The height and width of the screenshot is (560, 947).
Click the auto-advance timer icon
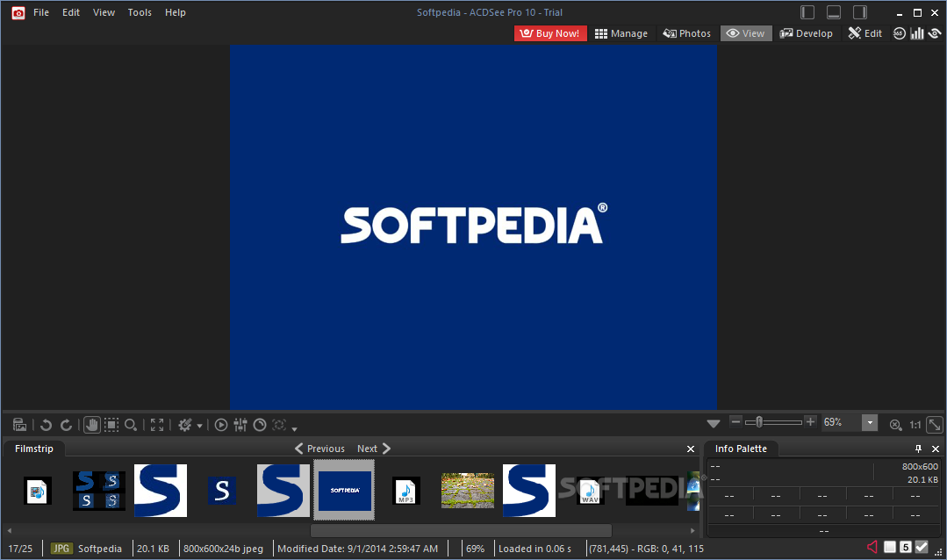(260, 425)
